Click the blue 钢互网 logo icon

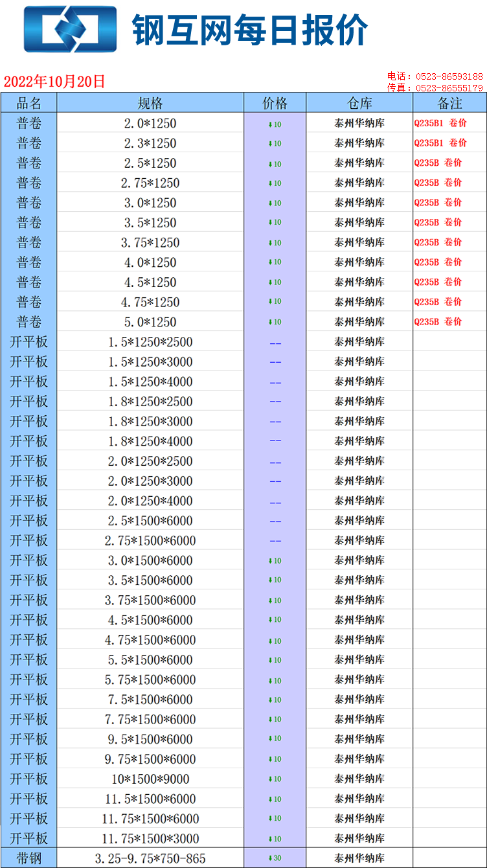click(71, 29)
